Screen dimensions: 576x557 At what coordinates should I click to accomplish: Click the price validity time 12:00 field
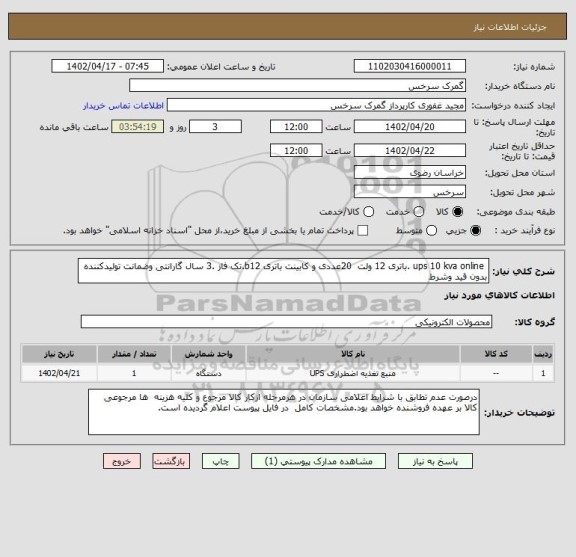click(x=296, y=150)
